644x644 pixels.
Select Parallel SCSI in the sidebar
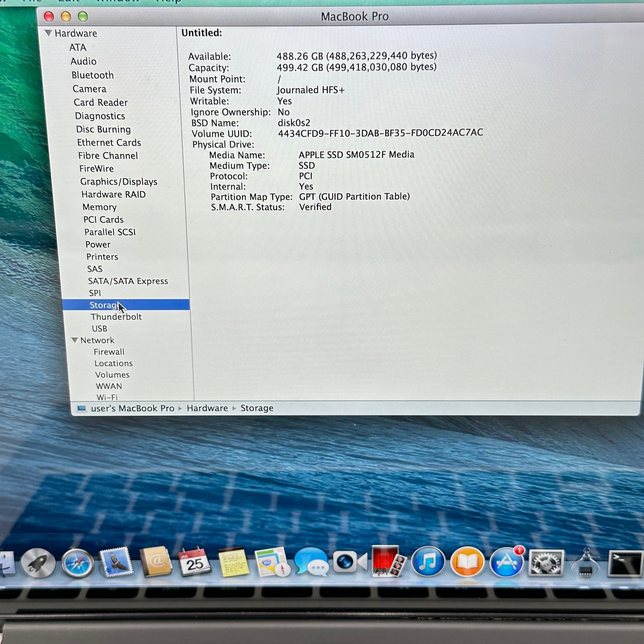tap(110, 232)
